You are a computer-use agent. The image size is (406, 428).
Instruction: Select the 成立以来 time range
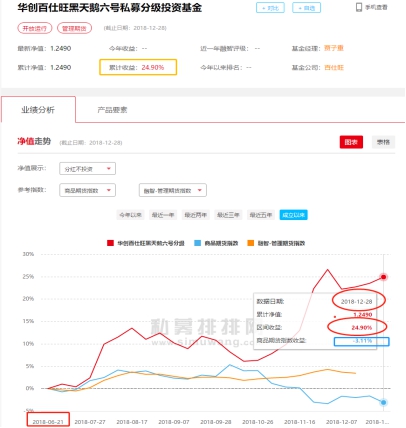[294, 215]
